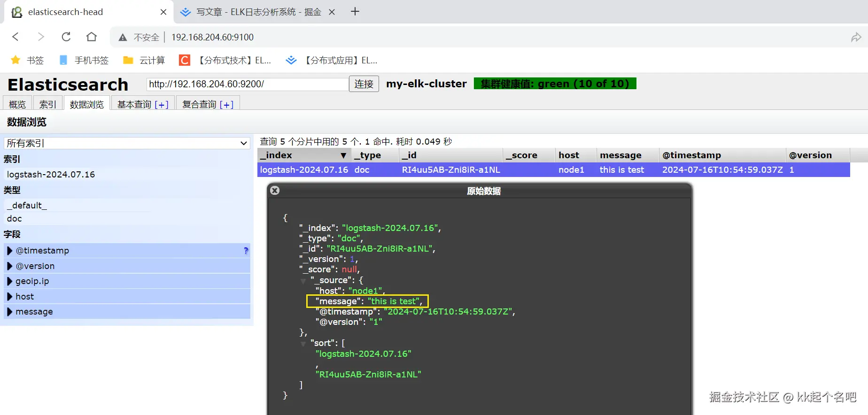Click the insecure warning triangle icon
The height and width of the screenshot is (415, 868).
(x=123, y=38)
